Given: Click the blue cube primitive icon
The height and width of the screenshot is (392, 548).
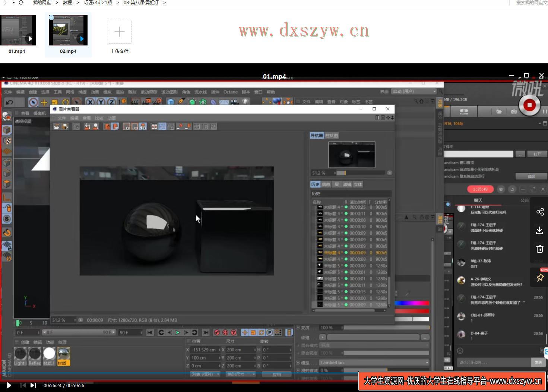Looking at the screenshot, I should (x=171, y=102).
